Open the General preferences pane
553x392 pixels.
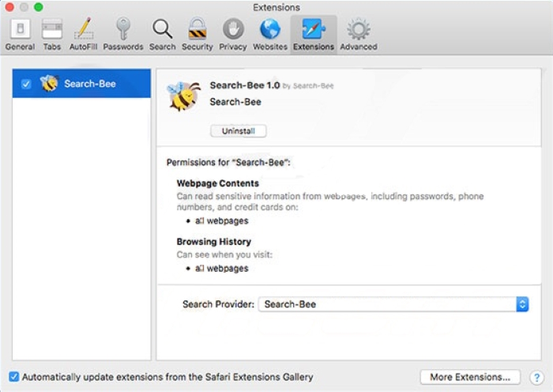coord(20,34)
